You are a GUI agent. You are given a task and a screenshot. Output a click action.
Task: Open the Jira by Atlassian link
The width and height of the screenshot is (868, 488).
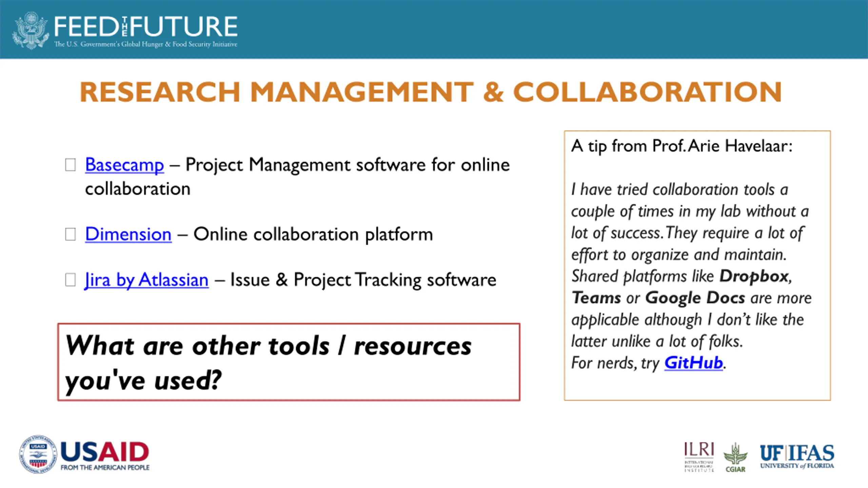coord(146,280)
